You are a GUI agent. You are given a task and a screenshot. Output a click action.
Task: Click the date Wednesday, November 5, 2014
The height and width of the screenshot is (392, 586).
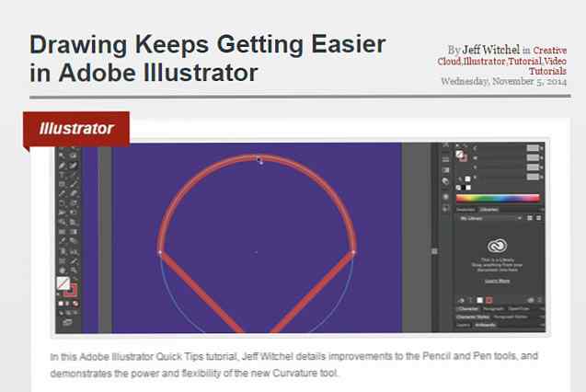pos(504,82)
